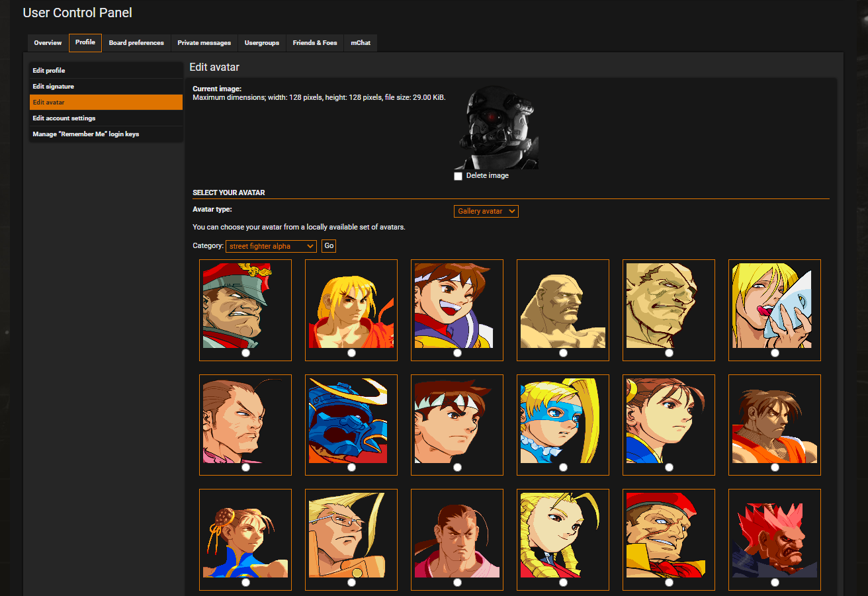The image size is (868, 596).
Task: Select radio button under M. Bison avatar
Action: 245,353
